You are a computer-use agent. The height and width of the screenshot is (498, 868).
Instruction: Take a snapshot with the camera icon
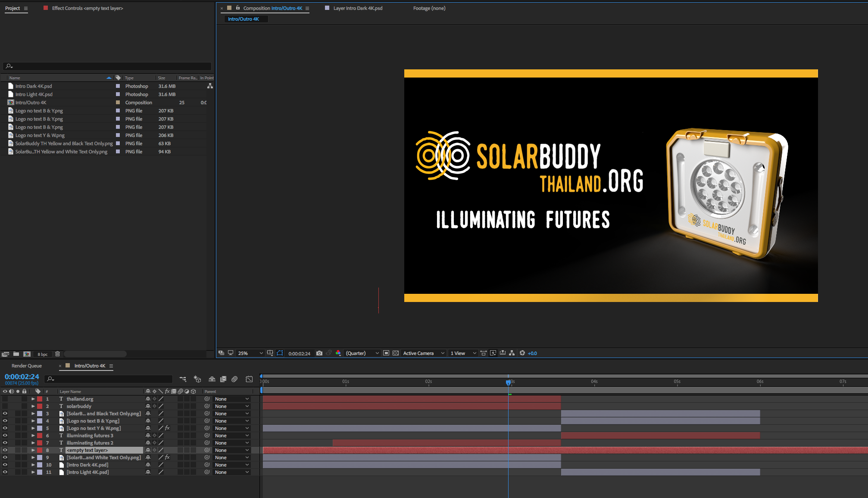pyautogui.click(x=319, y=353)
